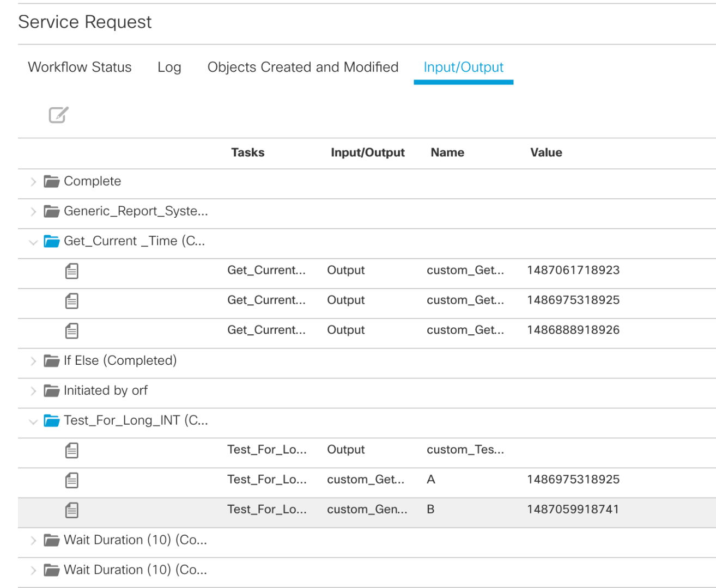Click the Service Request title

point(85,22)
